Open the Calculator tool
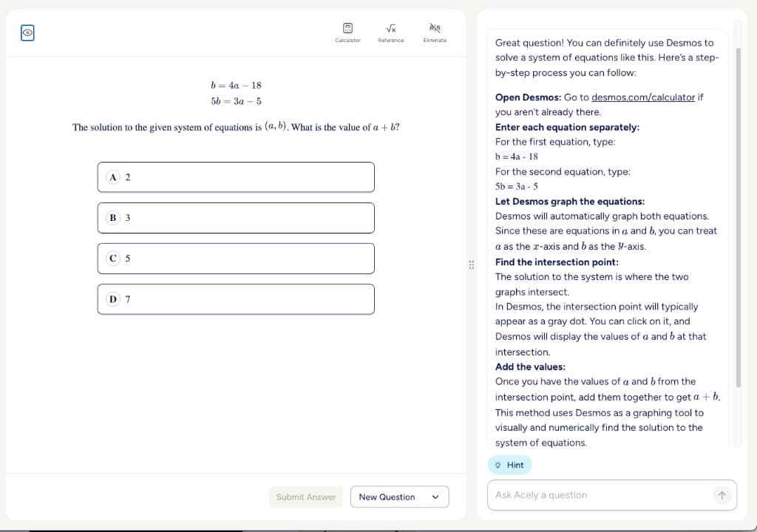This screenshot has height=532, width=757. point(347,31)
